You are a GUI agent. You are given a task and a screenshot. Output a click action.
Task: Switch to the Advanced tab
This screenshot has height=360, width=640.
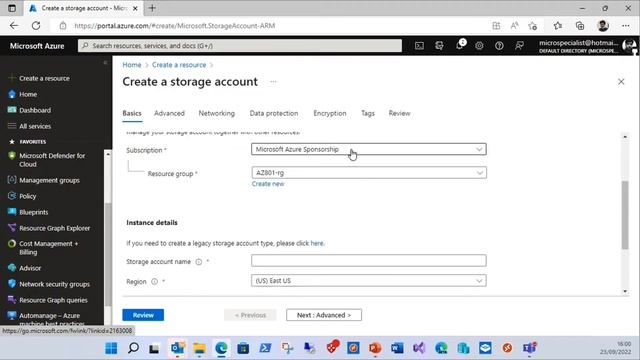169,113
